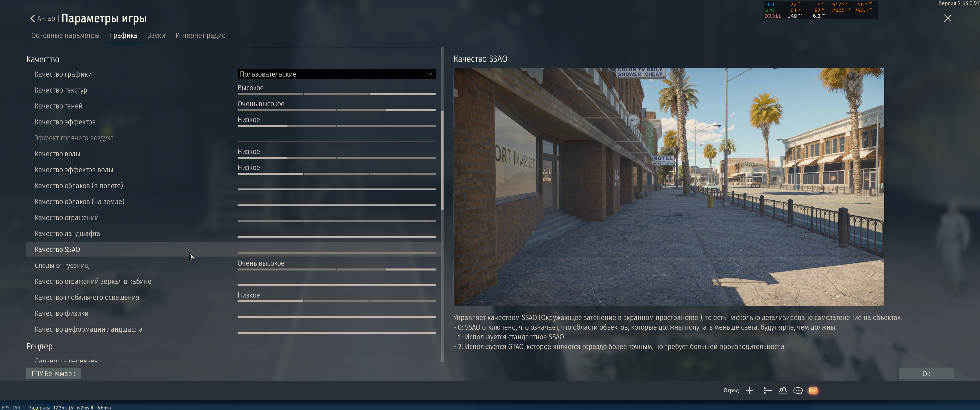This screenshot has height=410, width=980.
Task: Open the contacts people icon
Action: pos(783,391)
